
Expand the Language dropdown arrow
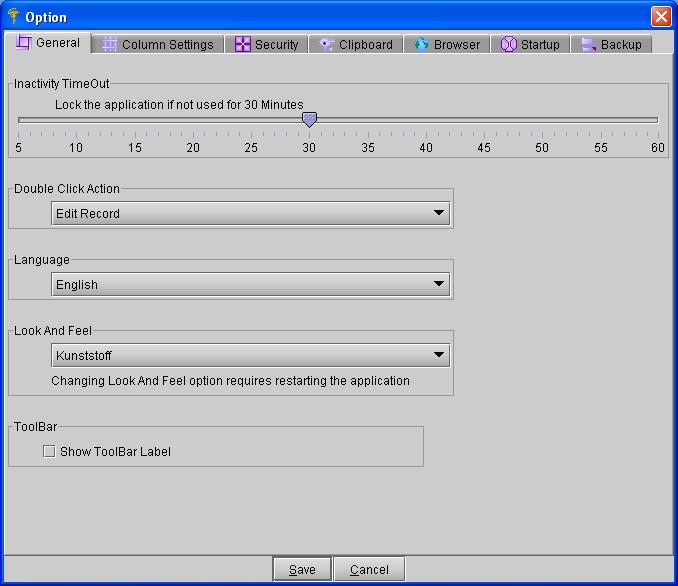pos(439,284)
